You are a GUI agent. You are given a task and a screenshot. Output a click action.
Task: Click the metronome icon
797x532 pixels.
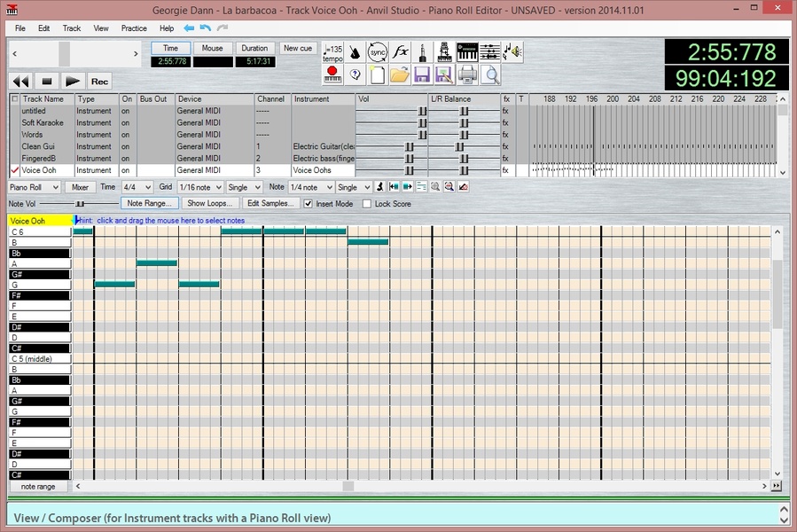click(356, 52)
